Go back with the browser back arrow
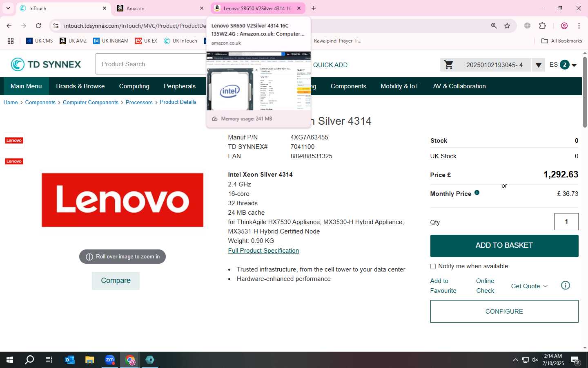Viewport: 588px width, 368px height. pyautogui.click(x=9, y=26)
